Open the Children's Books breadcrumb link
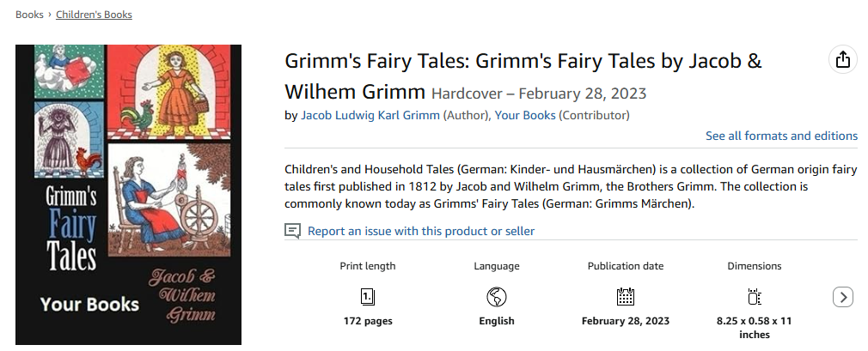868x351 pixels. pyautogui.click(x=94, y=15)
